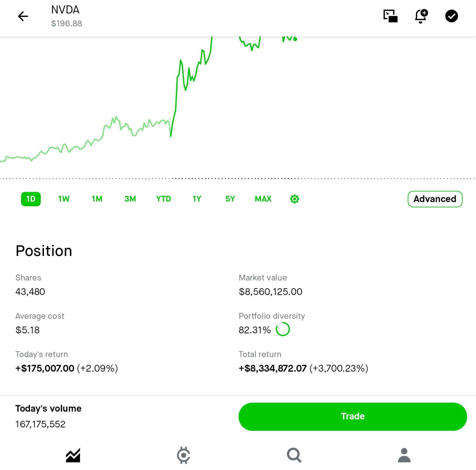
Task: Show the 1Y chart range
Action: coord(197,199)
